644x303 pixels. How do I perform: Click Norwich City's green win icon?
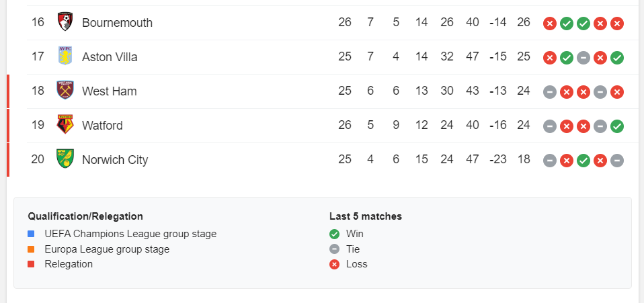click(x=583, y=160)
